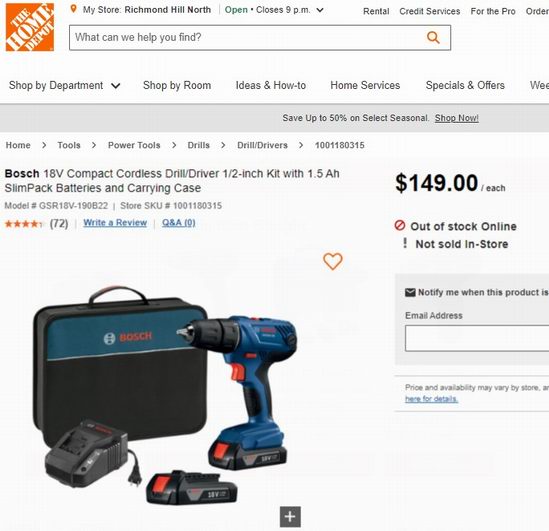Open Specials & Offers menu
Image resolution: width=549 pixels, height=531 pixels.
point(465,85)
